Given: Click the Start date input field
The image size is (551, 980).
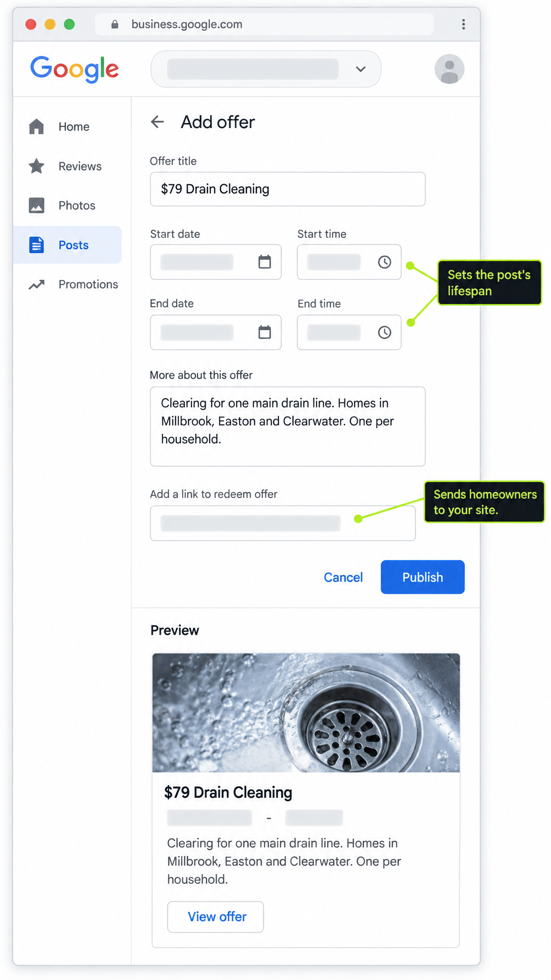Looking at the screenshot, I should tap(216, 262).
